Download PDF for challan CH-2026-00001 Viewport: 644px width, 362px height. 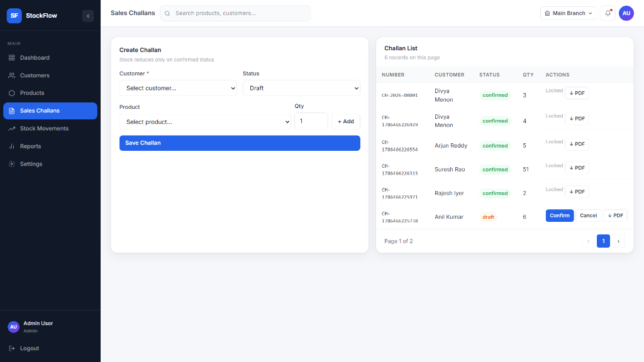(577, 93)
